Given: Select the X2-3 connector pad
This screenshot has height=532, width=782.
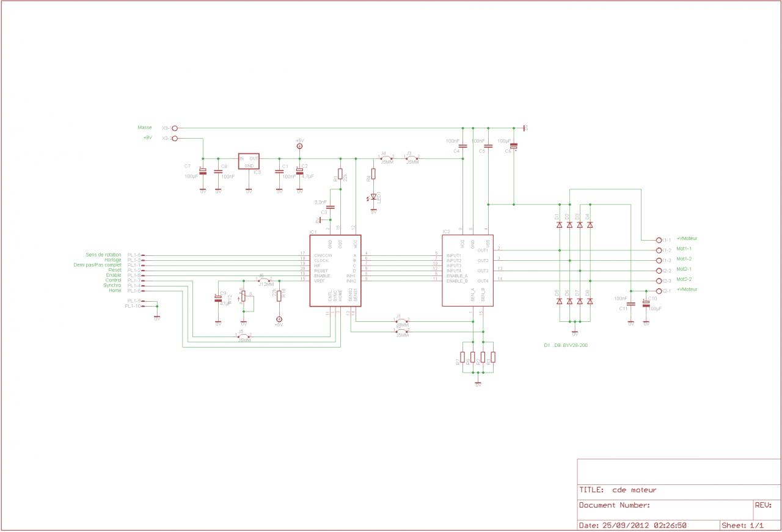Looking at the screenshot, I should [x=659, y=280].
